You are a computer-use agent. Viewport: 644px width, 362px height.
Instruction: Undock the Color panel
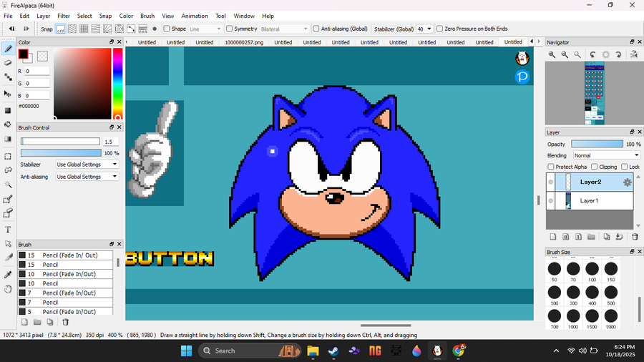tap(112, 42)
